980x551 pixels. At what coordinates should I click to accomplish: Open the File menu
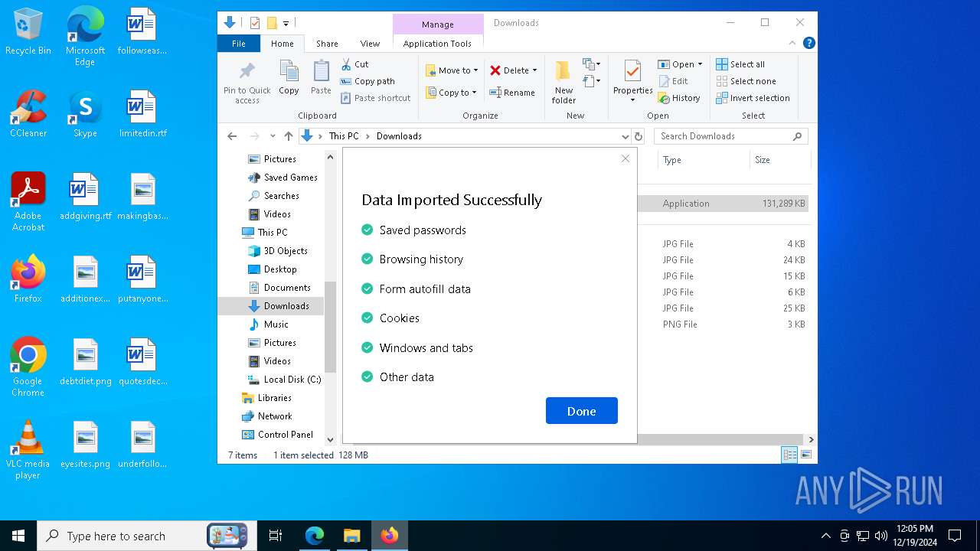click(x=239, y=44)
